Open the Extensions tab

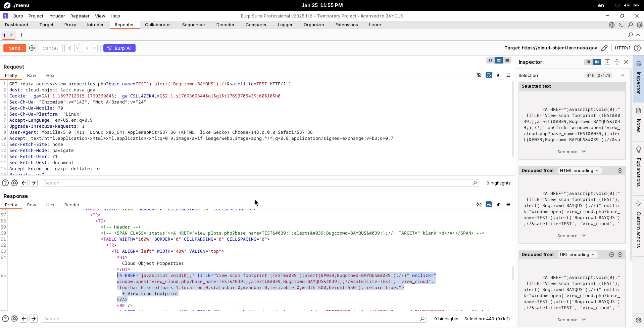pos(347,25)
